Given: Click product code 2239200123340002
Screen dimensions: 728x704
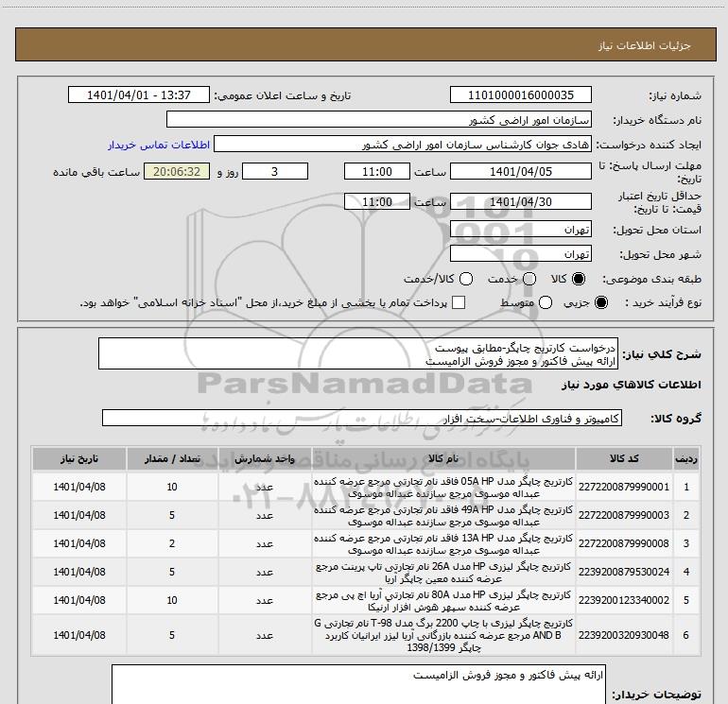Looking at the screenshot, I should 624,600.
